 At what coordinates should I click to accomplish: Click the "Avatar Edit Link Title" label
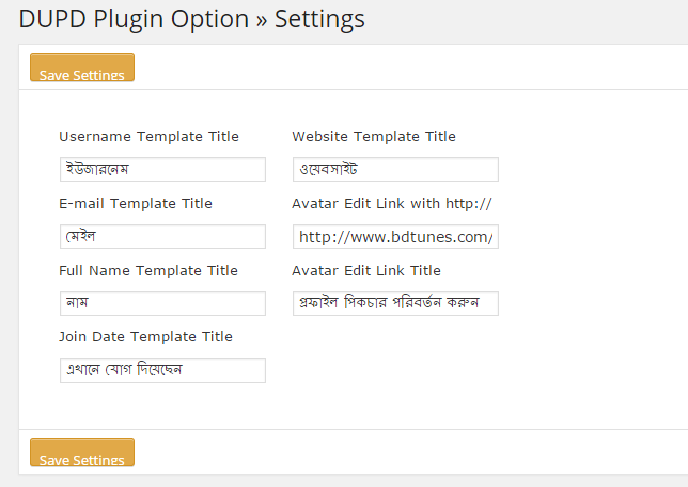[366, 271]
